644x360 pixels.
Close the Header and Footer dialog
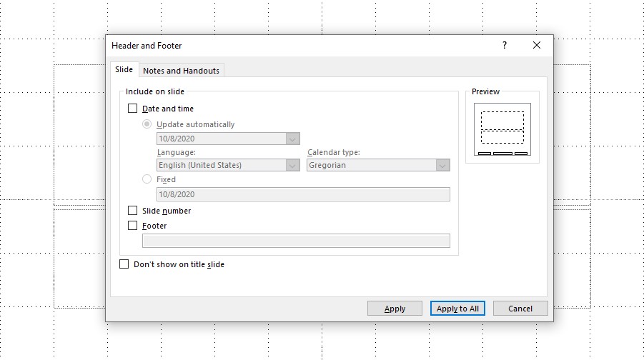537,46
